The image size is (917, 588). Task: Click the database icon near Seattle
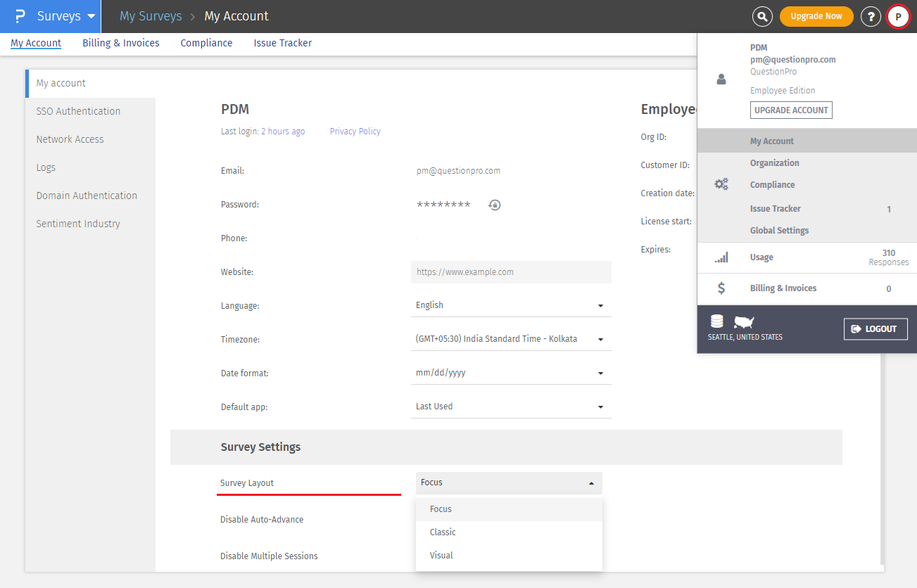coord(716,320)
